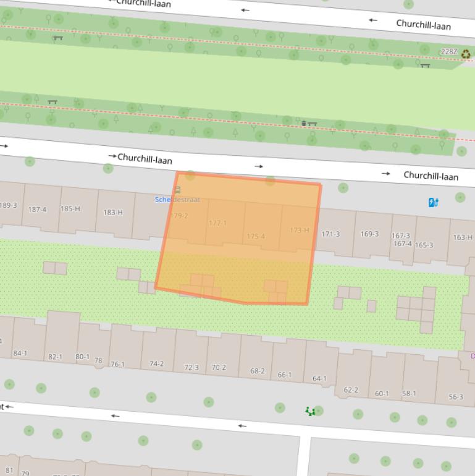Click the bench icon at the park's lower-left
The image size is (475, 476).
click(x=53, y=103)
